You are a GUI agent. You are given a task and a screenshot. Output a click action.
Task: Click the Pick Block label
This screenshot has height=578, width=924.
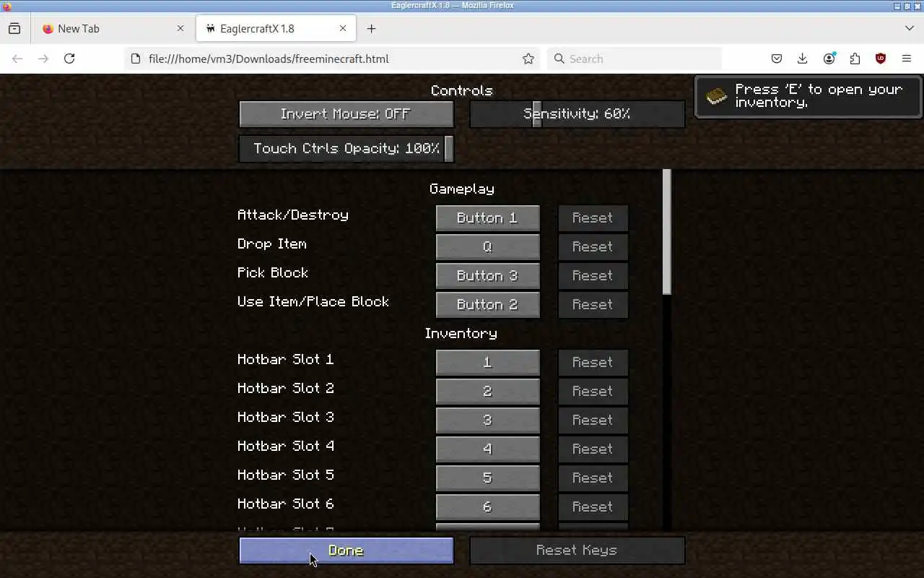273,272
